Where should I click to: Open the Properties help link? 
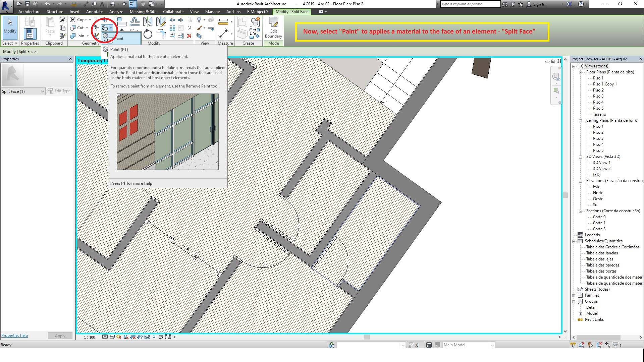point(14,336)
